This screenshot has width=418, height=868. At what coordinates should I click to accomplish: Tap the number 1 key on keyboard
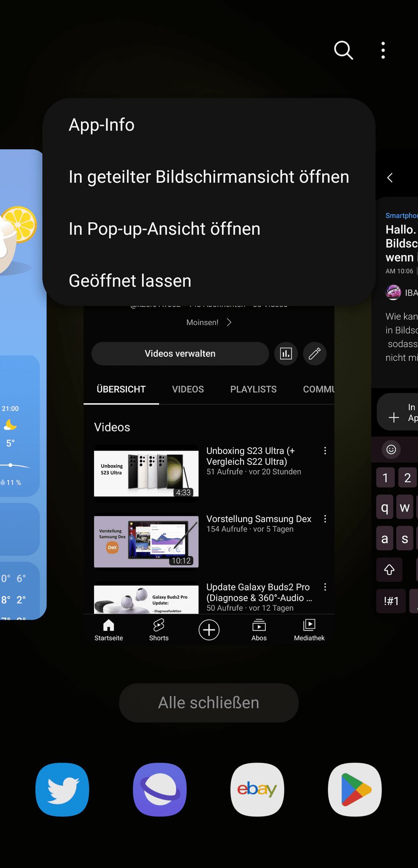click(385, 478)
